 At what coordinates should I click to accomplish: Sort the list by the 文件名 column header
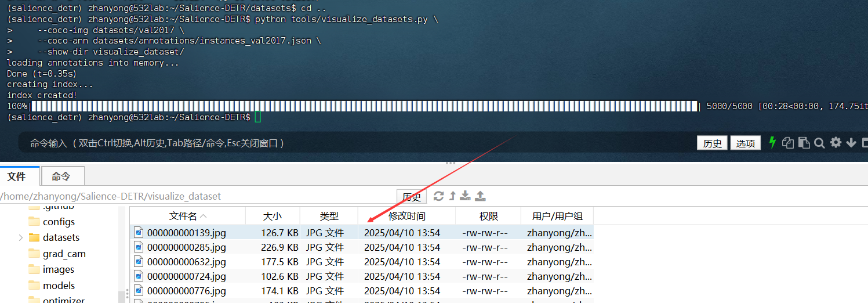click(x=188, y=216)
